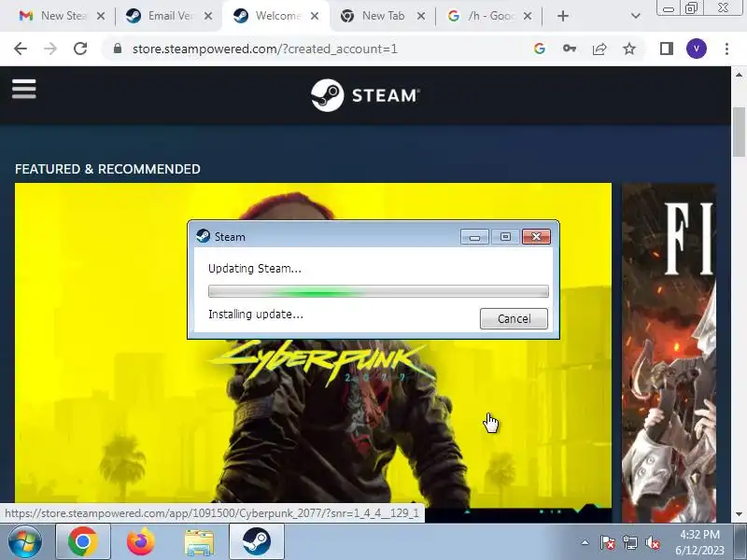
Task: Bookmark this page with star
Action: (629, 49)
